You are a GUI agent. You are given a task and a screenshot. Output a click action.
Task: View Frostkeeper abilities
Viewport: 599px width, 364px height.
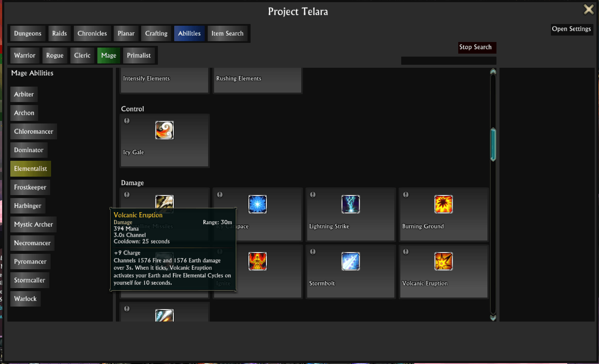30,187
